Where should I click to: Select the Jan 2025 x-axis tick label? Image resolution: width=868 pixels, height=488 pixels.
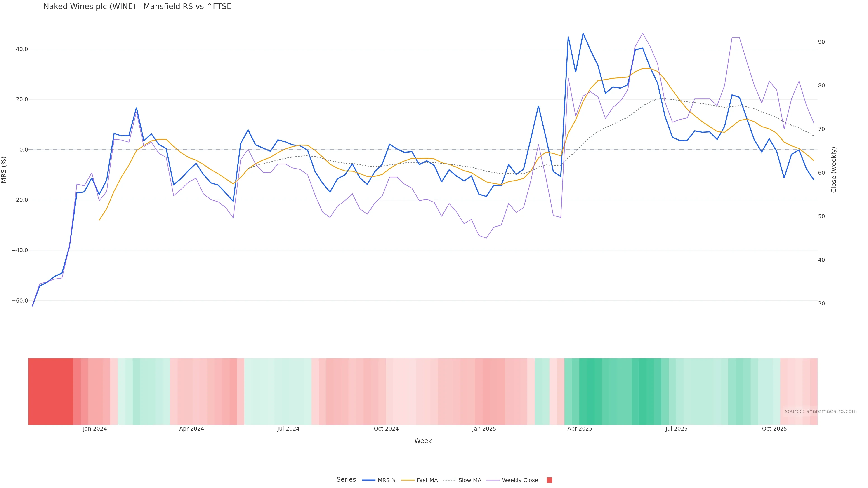coord(484,429)
